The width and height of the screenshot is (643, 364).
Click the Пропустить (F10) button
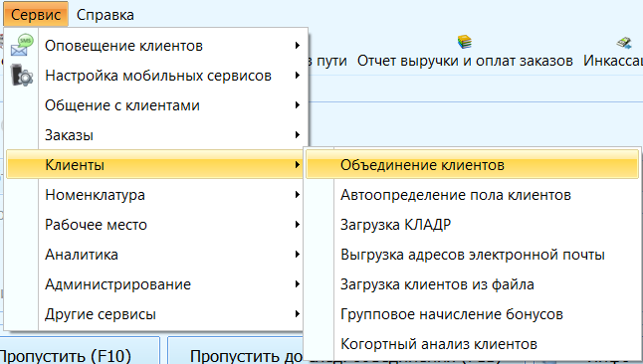point(80,351)
